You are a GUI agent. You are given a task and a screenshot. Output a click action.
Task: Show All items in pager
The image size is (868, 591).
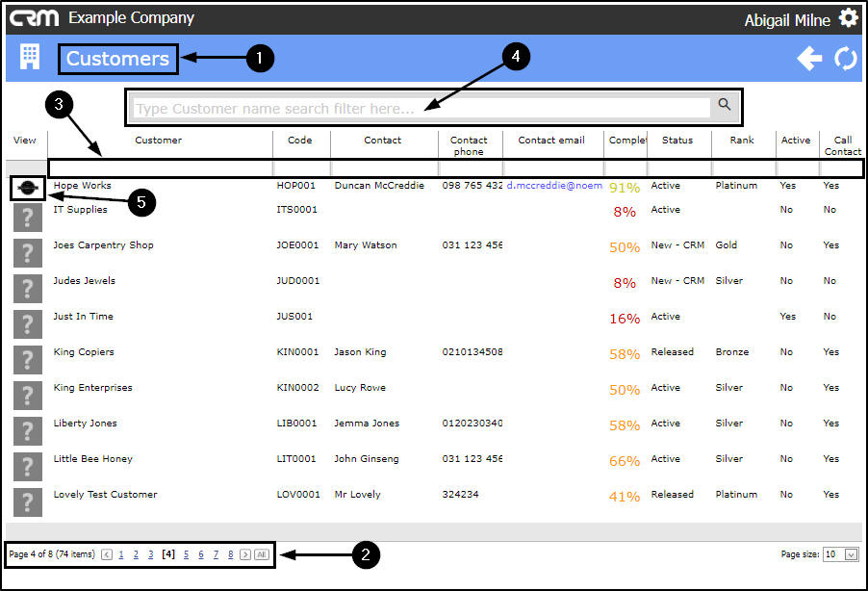(262, 554)
